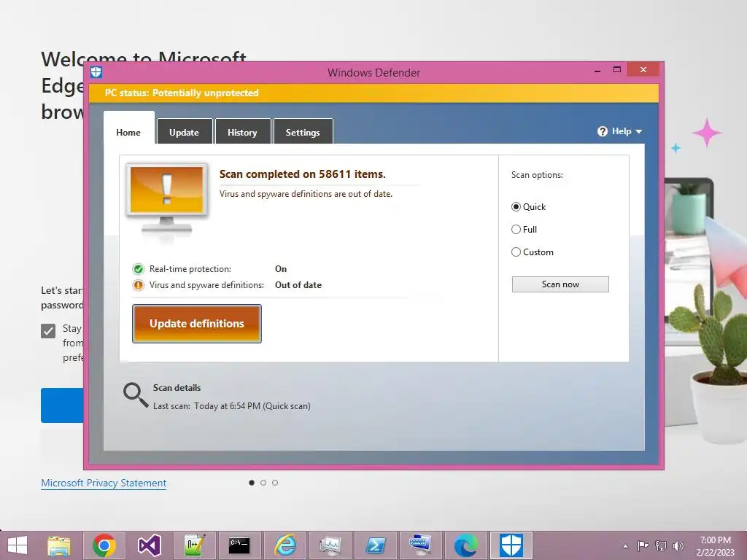The image size is (747, 560).
Task: Open Visual Studio from the taskbar
Action: click(149, 545)
